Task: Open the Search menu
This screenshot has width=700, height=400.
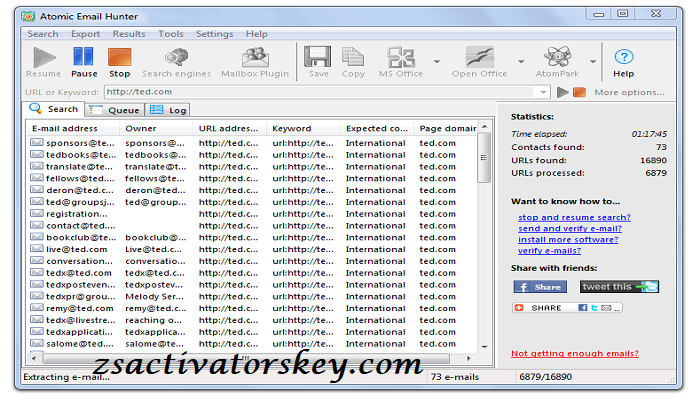Action: 43,34
